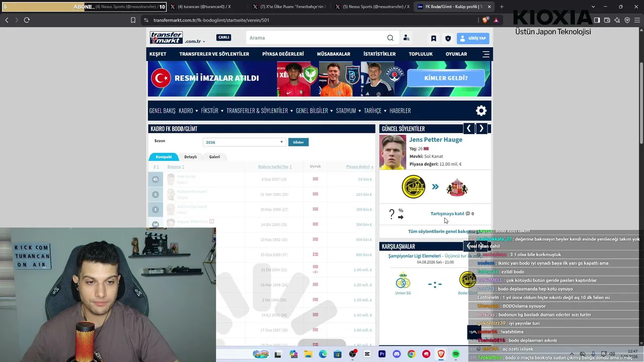Open İSTATİSTİKLER menu

pos(379,54)
